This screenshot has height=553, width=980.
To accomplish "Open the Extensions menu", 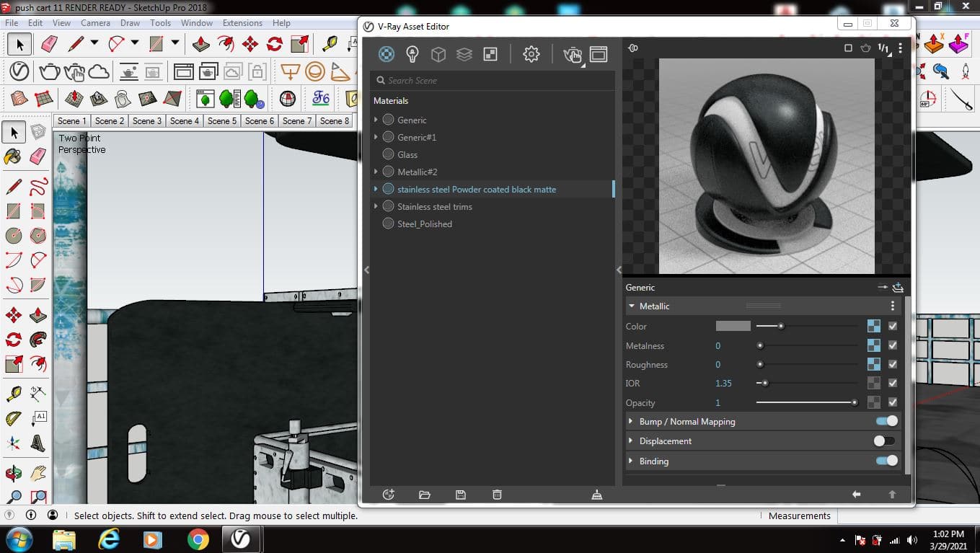I will [x=242, y=22].
